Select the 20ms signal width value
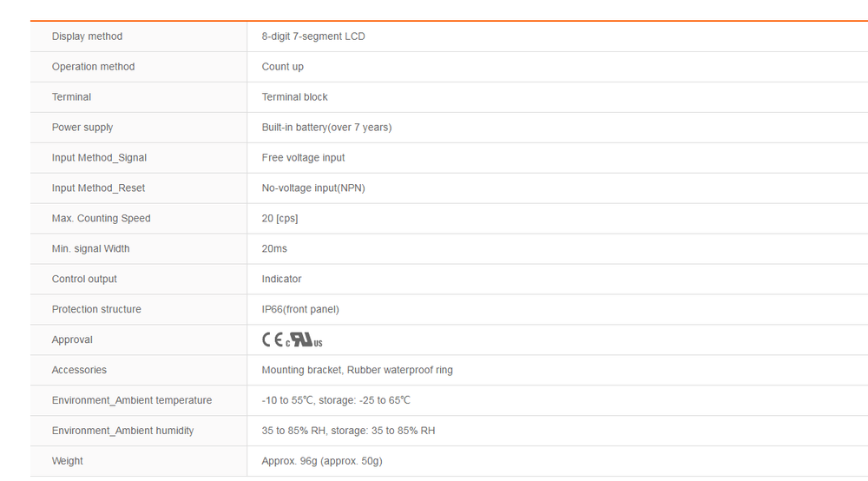This screenshot has width=868, height=481. pos(274,249)
